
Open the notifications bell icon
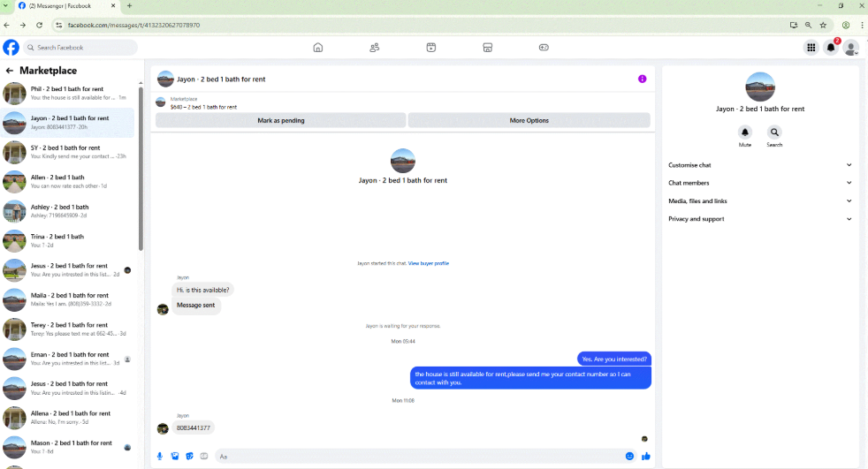pos(831,48)
